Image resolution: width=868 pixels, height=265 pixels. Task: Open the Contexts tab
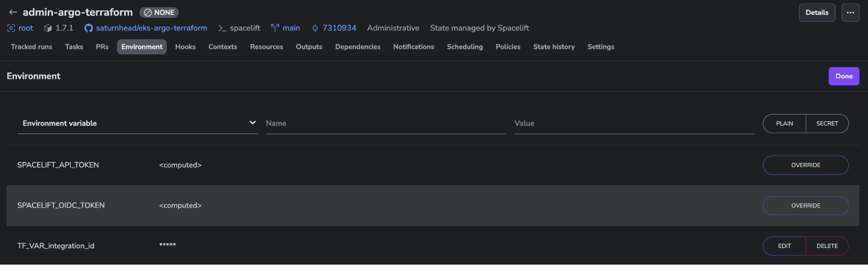click(223, 47)
